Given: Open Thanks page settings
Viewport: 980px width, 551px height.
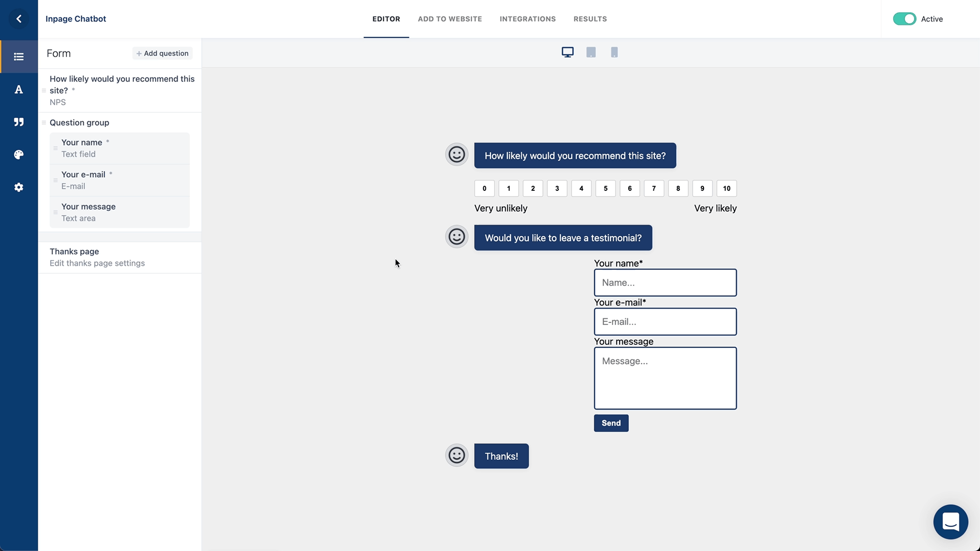Looking at the screenshot, I should point(120,257).
